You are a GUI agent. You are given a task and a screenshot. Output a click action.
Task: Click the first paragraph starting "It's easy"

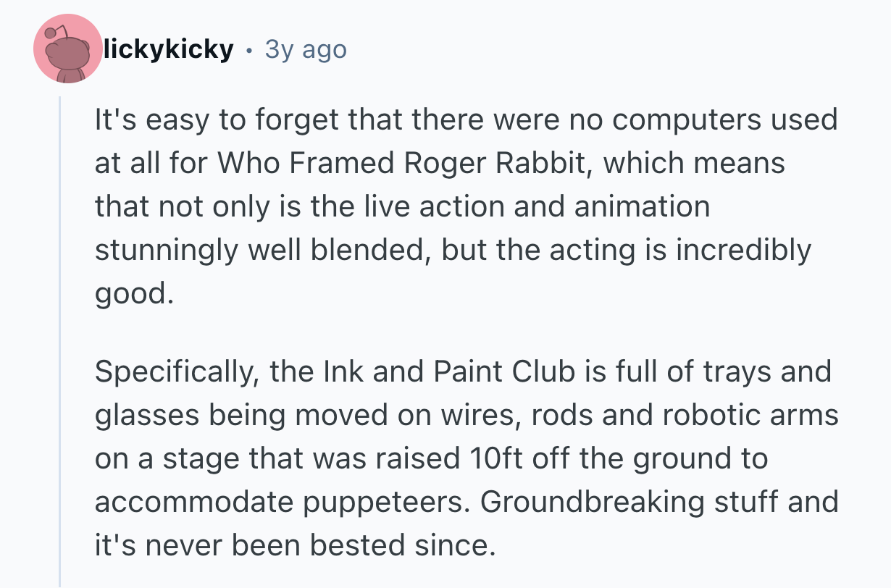[464, 206]
